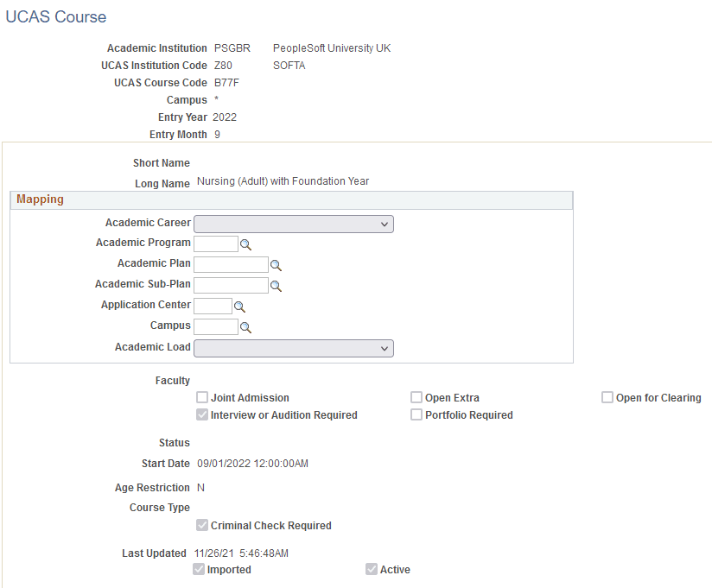Open the Academic Sub-Plan lookup magnifier
712x588 pixels.
[276, 286]
